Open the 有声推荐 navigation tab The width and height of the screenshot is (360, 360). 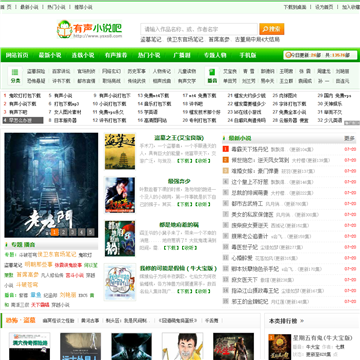(x=116, y=55)
